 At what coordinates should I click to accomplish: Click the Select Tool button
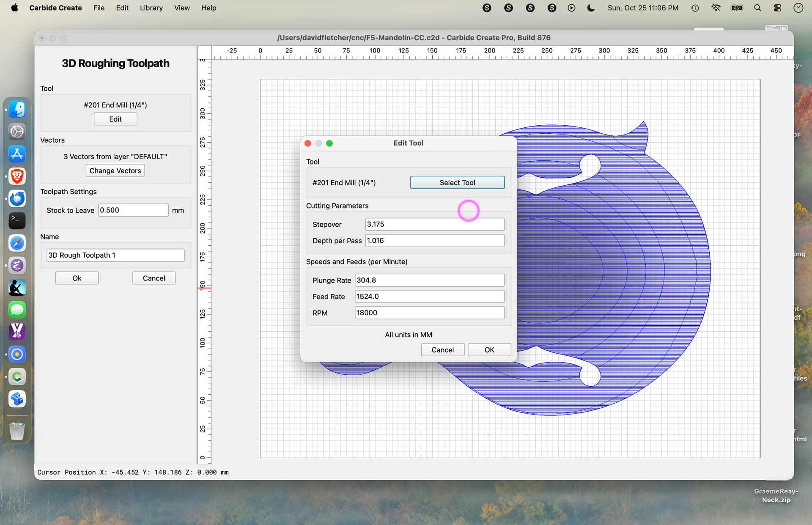click(x=457, y=182)
